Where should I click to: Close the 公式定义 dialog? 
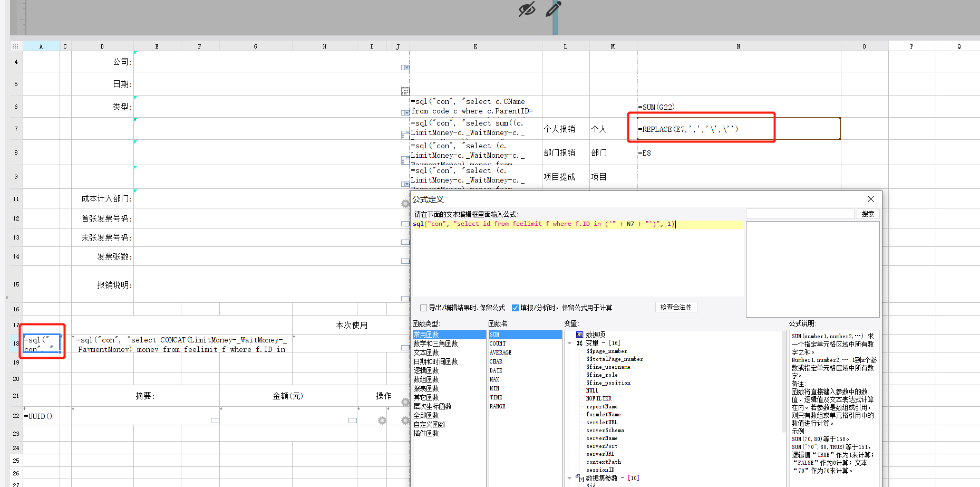(871, 199)
